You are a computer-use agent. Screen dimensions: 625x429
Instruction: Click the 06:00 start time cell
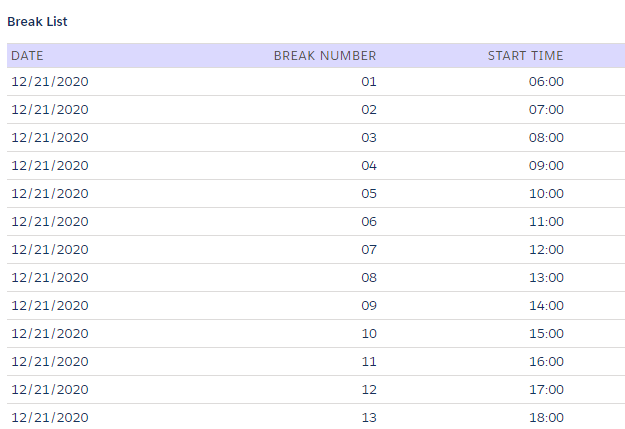pyautogui.click(x=546, y=82)
